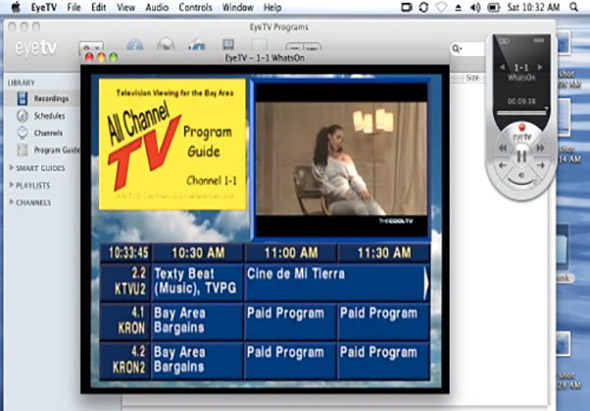Open the Apple menu

click(x=15, y=7)
